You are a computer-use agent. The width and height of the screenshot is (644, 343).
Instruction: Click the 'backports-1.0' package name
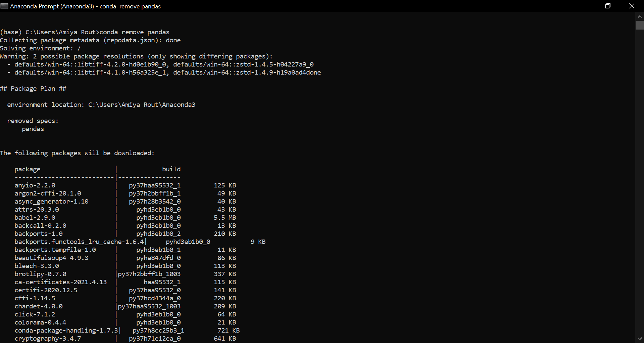tap(39, 234)
